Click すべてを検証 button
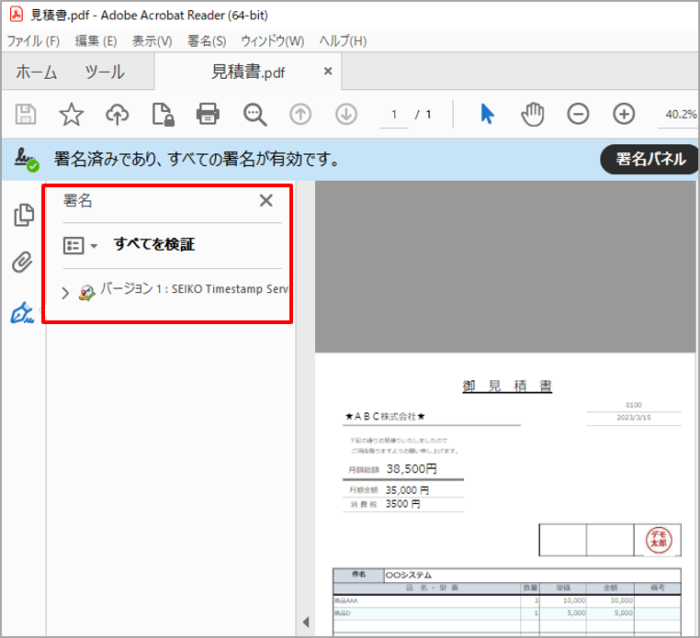 [154, 244]
